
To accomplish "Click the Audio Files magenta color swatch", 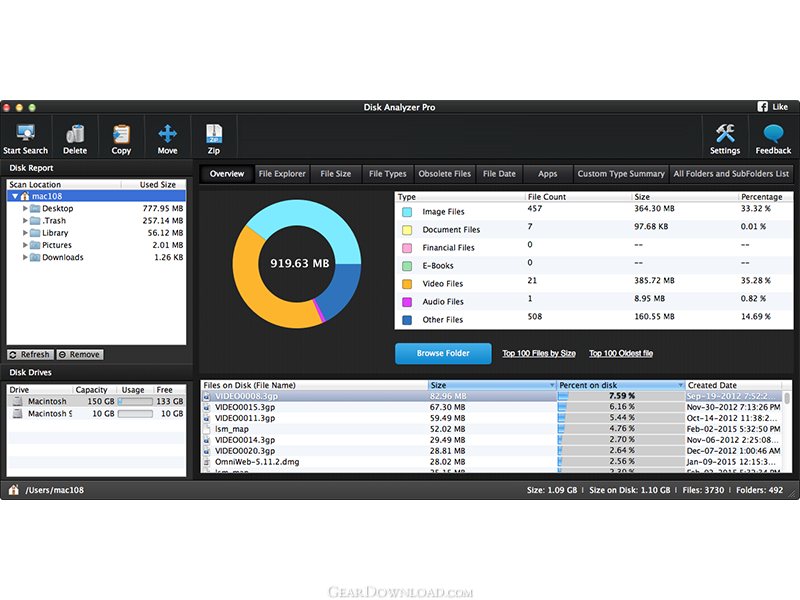I will (407, 302).
